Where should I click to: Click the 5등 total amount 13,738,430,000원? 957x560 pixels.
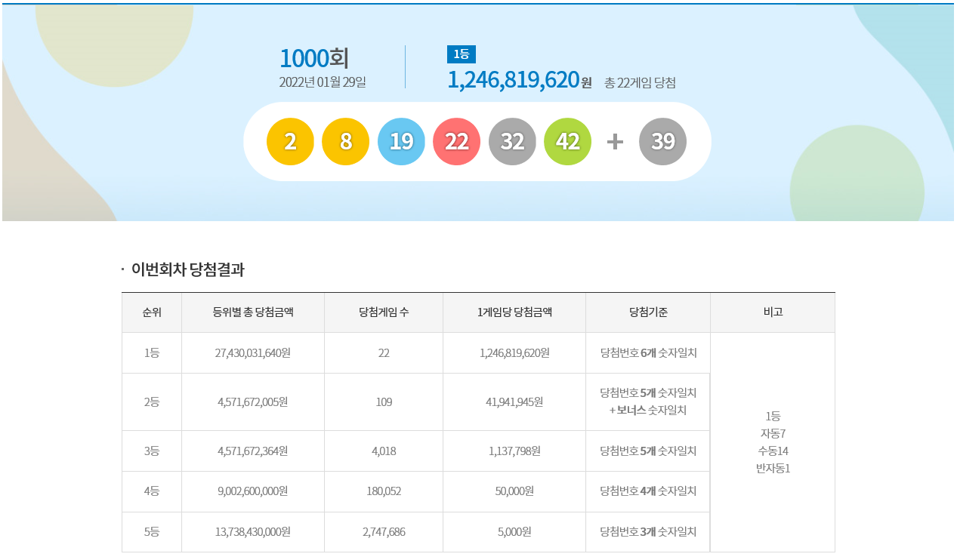252,532
